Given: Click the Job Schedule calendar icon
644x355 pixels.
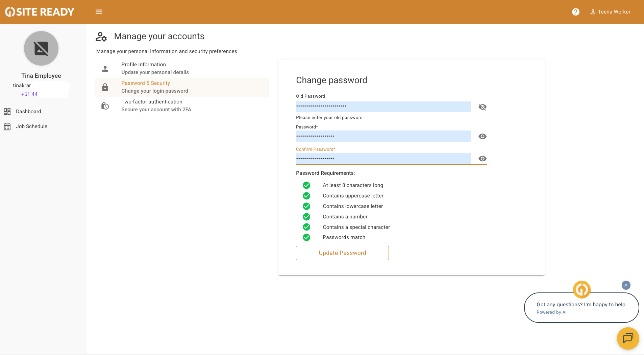Looking at the screenshot, I should tap(7, 126).
